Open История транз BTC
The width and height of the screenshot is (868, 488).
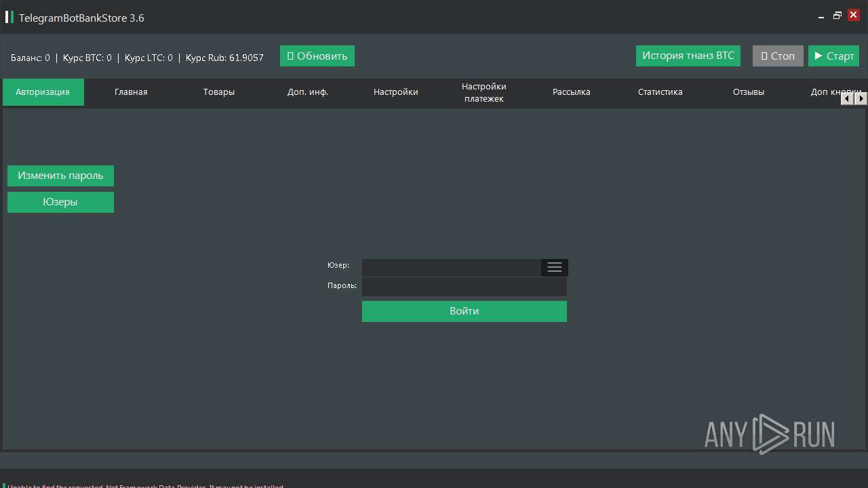point(688,56)
